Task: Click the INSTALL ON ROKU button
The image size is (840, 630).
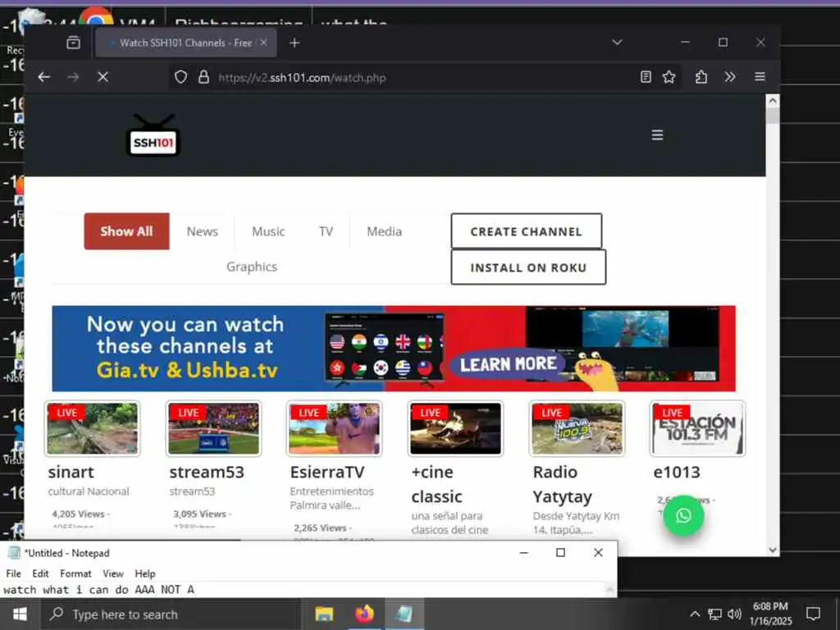Action: [529, 267]
